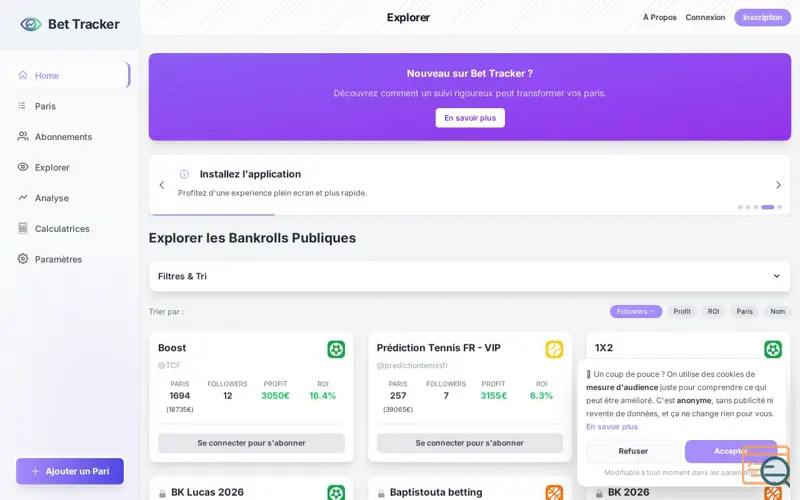
Task: Open the À Propos link
Action: click(659, 17)
